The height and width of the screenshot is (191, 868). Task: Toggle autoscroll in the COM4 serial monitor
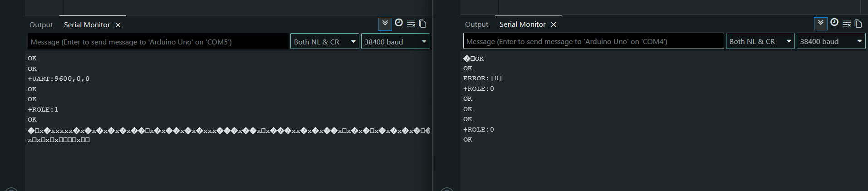820,23
